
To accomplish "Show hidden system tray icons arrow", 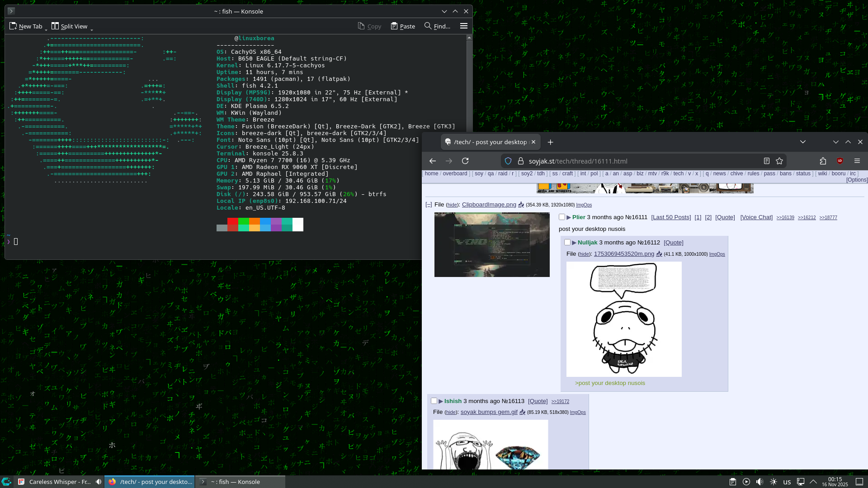I will [813, 482].
